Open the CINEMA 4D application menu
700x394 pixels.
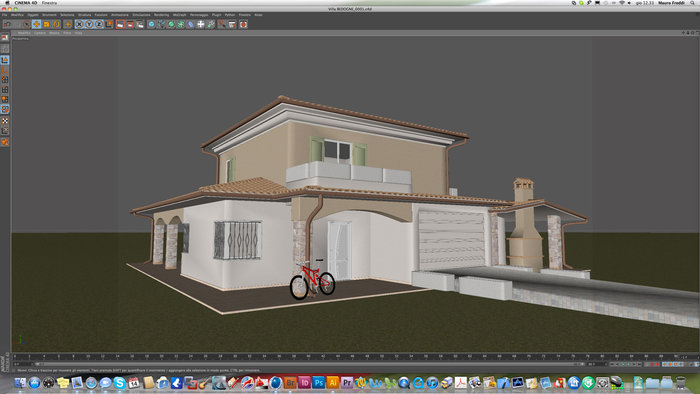pyautogui.click(x=26, y=3)
